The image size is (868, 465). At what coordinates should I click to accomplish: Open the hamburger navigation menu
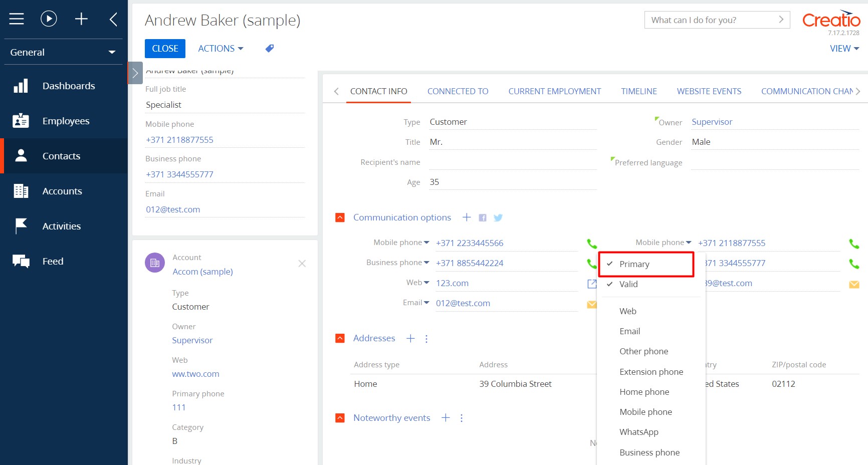point(17,19)
